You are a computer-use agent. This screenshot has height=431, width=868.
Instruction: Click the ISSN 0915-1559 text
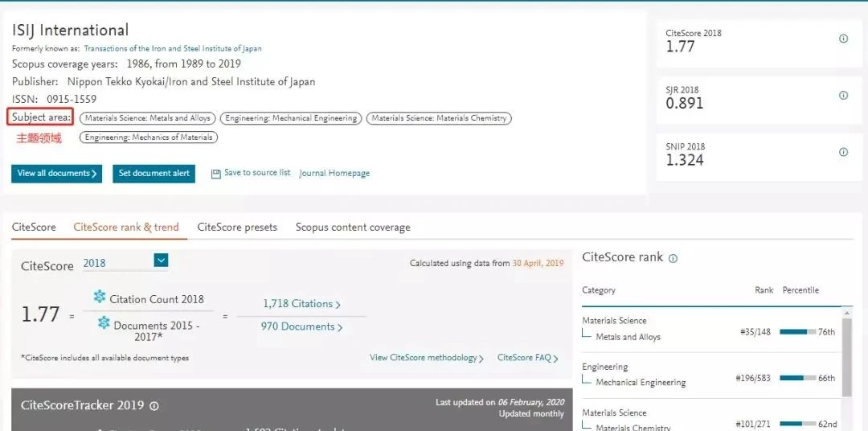click(x=55, y=99)
